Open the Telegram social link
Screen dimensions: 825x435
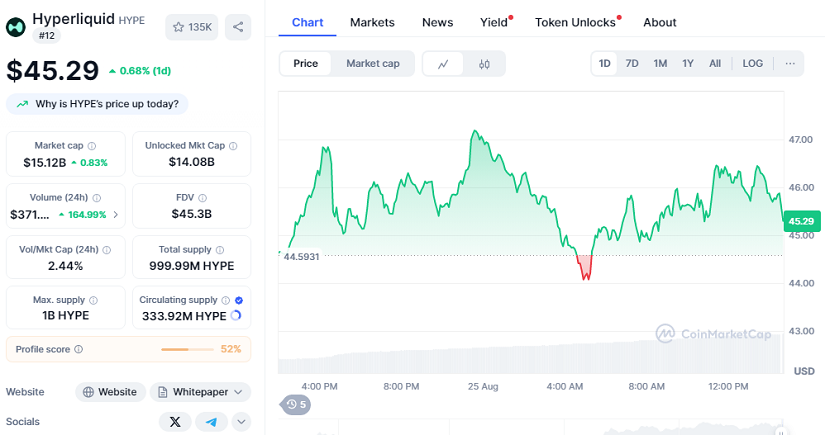(x=211, y=422)
